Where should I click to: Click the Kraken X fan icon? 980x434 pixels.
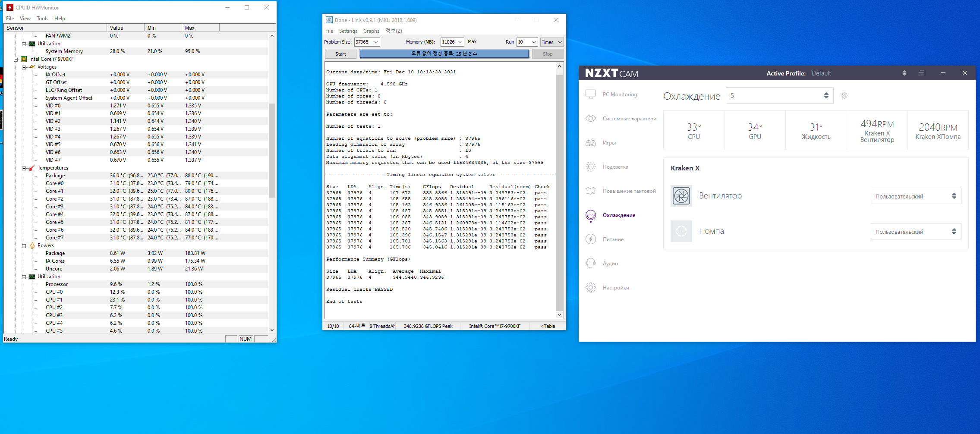point(681,196)
